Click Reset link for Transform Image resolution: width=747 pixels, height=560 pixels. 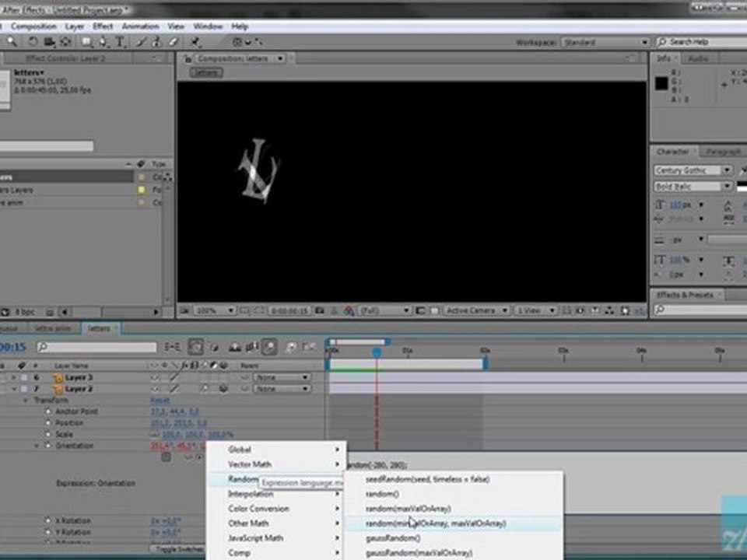click(160, 401)
